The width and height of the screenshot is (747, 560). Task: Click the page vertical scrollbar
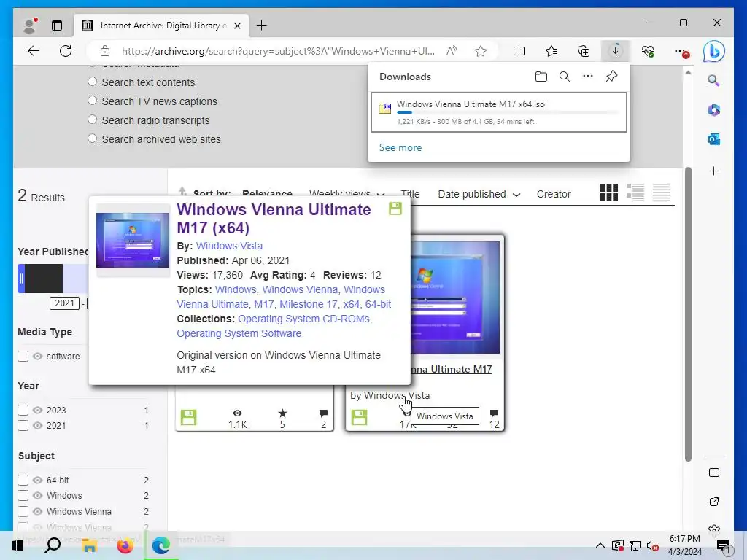click(x=687, y=314)
